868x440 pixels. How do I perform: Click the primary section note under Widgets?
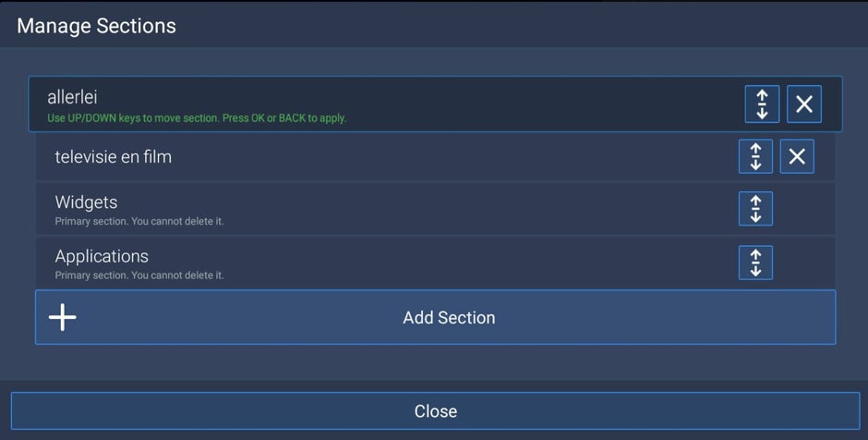(x=139, y=221)
